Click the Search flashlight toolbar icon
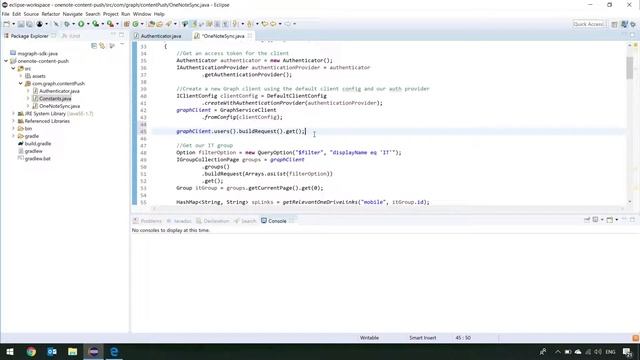 (x=168, y=24)
